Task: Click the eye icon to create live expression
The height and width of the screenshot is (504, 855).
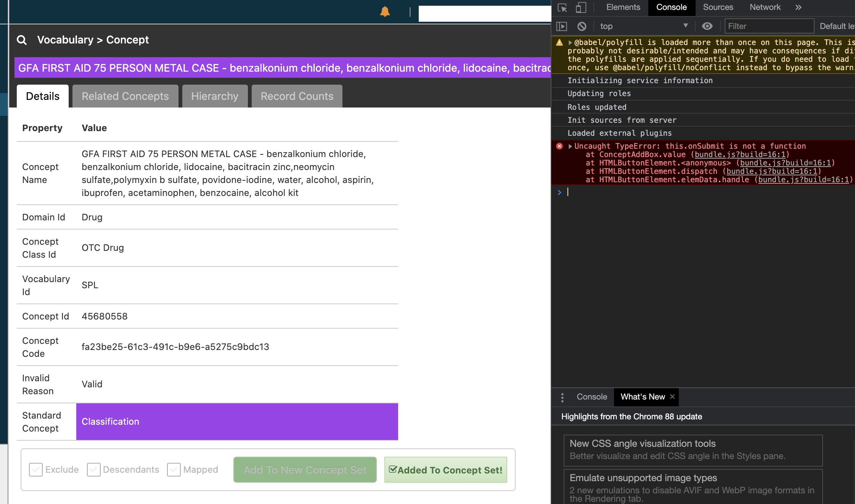Action: (707, 26)
